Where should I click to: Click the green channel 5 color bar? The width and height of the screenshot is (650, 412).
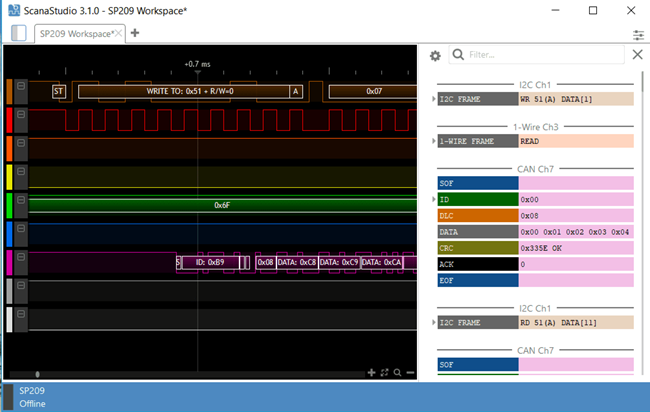[9, 206]
